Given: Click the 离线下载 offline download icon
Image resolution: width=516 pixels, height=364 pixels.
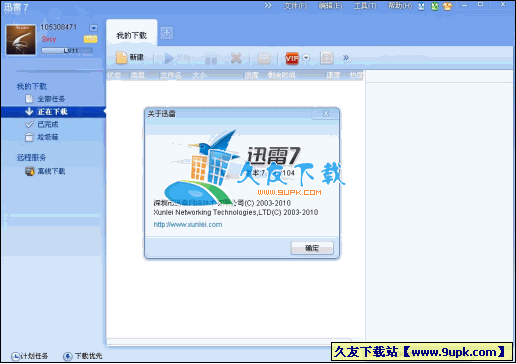Looking at the screenshot, I should 30,171.
